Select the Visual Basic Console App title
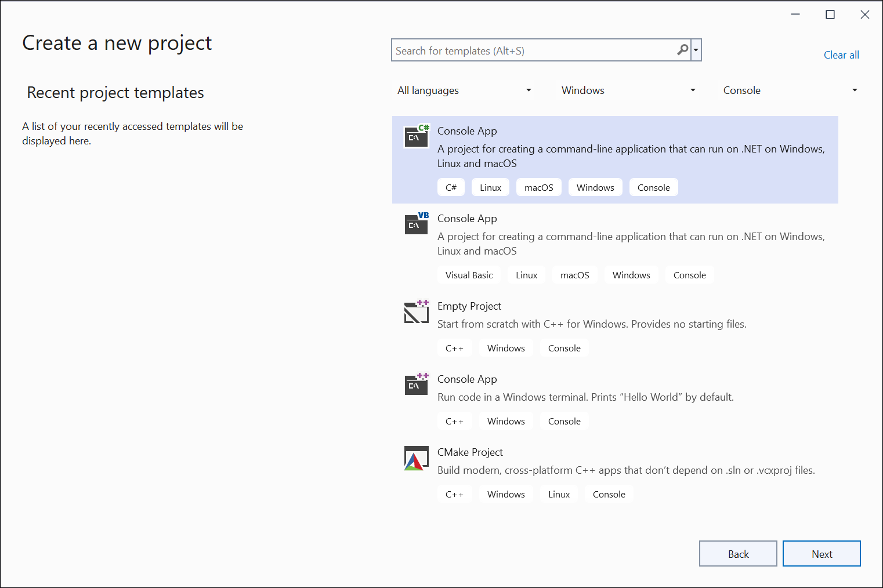 tap(467, 219)
